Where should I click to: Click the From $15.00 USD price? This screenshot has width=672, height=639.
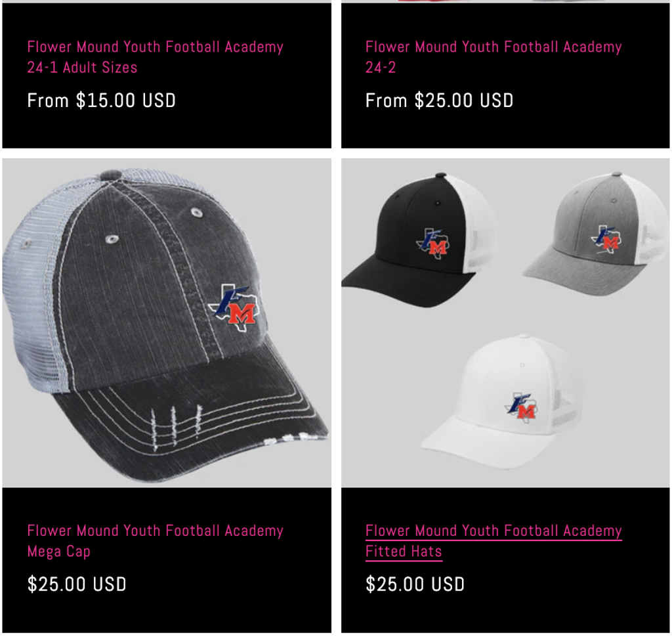click(x=102, y=100)
